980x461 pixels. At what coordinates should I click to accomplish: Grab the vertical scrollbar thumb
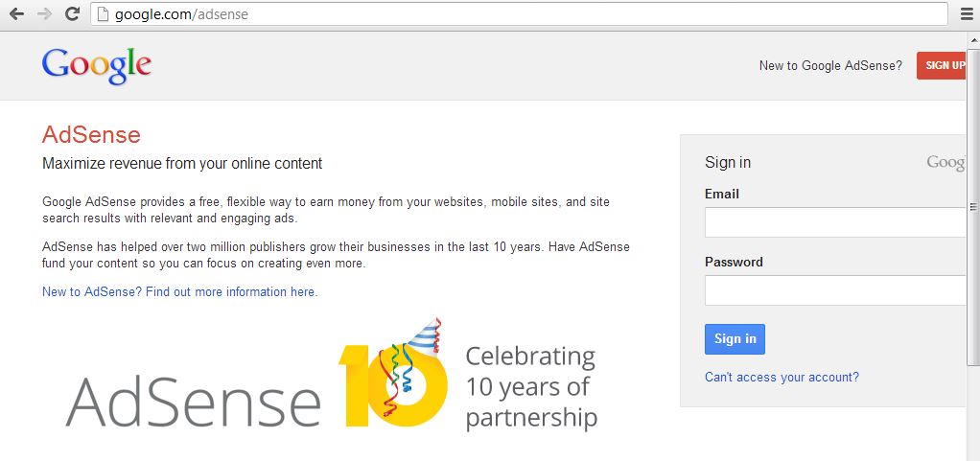pyautogui.click(x=973, y=206)
